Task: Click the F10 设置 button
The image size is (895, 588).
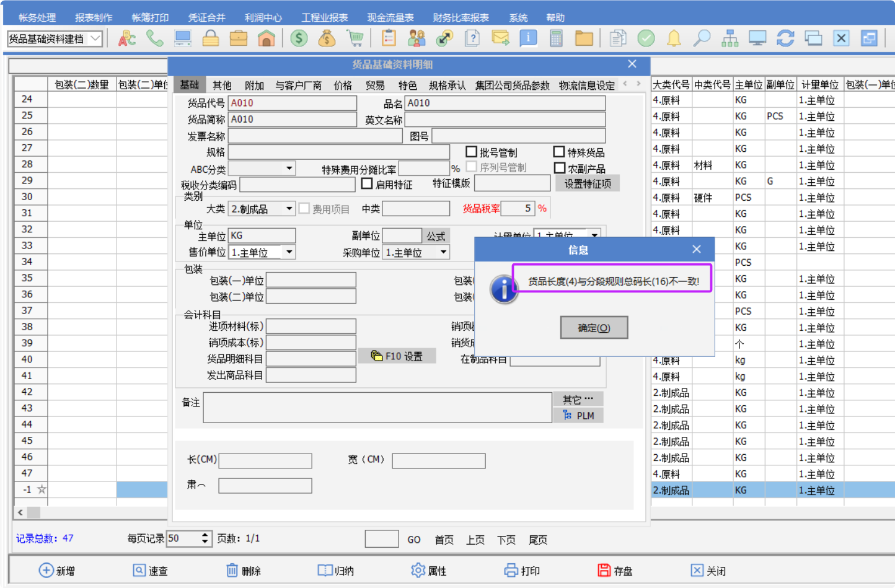Action: (x=397, y=356)
